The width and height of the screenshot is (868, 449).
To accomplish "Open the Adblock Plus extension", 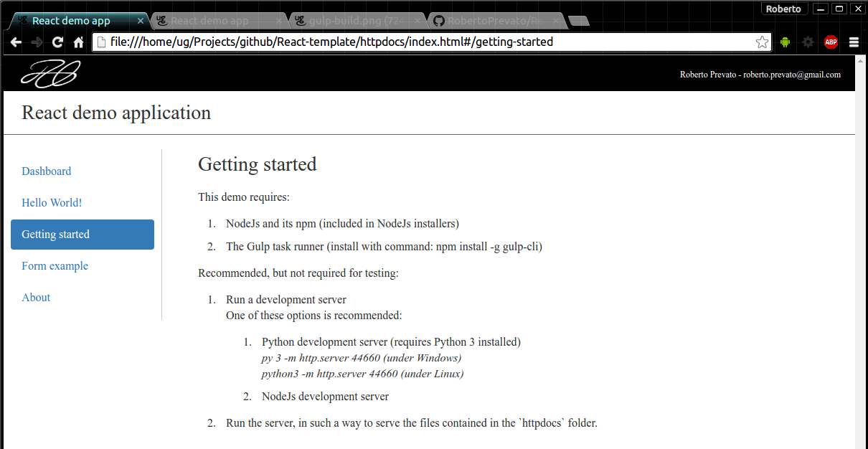I will coord(831,42).
